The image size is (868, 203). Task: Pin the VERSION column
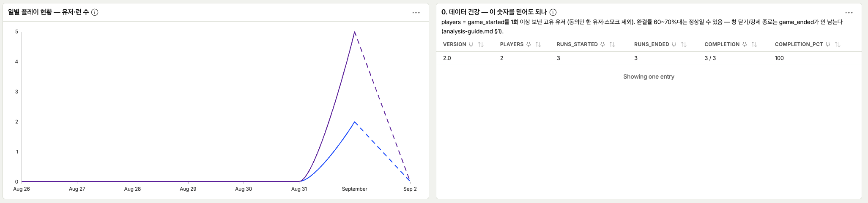[x=471, y=44]
